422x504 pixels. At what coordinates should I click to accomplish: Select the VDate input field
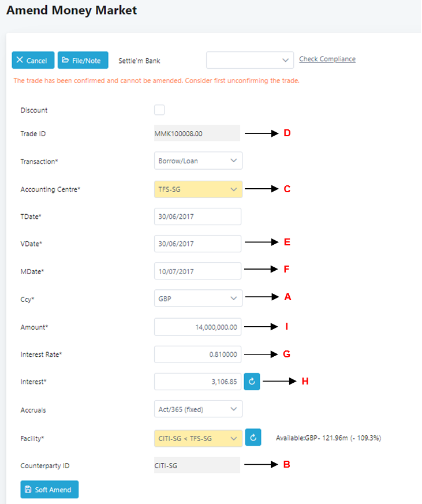pos(197,244)
